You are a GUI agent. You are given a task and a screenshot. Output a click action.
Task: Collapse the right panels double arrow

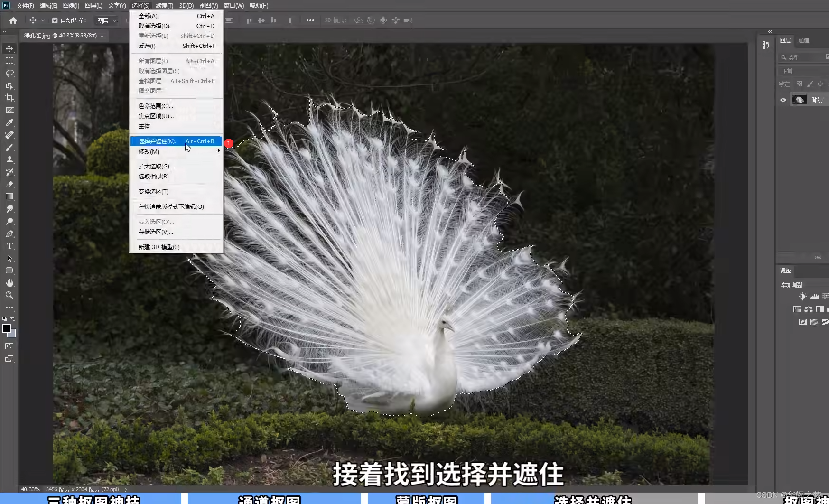pos(770,31)
